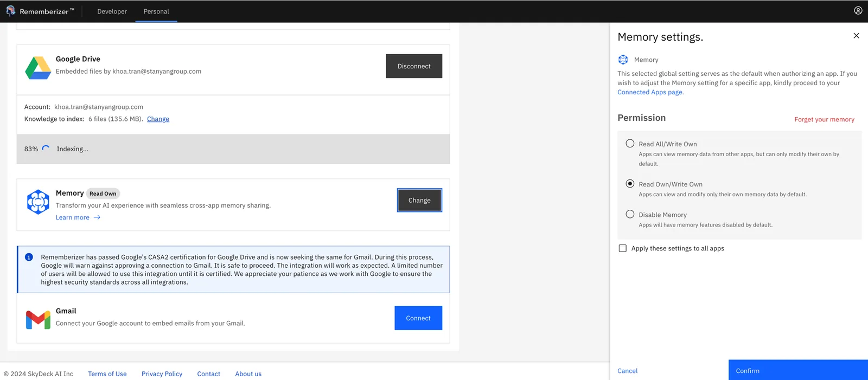
Task: Open the Learn more link
Action: pyautogui.click(x=73, y=217)
